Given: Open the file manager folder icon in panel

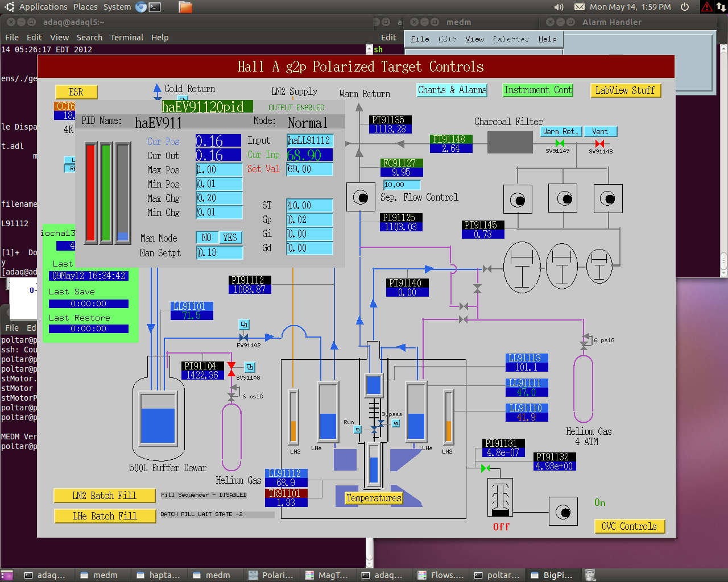Looking at the screenshot, I should click(x=185, y=7).
